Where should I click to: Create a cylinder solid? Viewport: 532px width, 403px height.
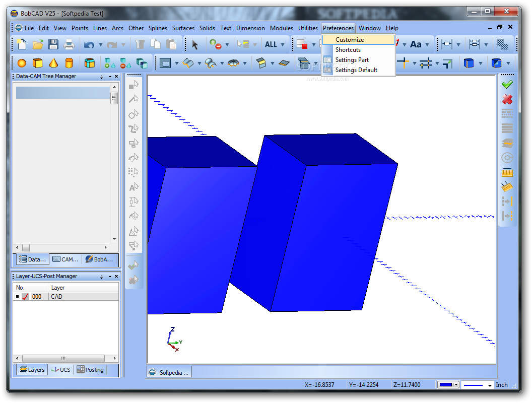click(x=69, y=63)
